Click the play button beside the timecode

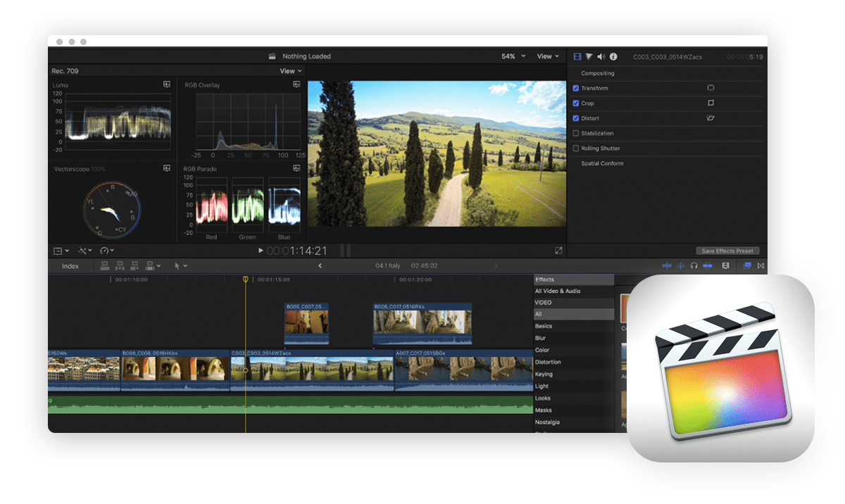[x=261, y=251]
